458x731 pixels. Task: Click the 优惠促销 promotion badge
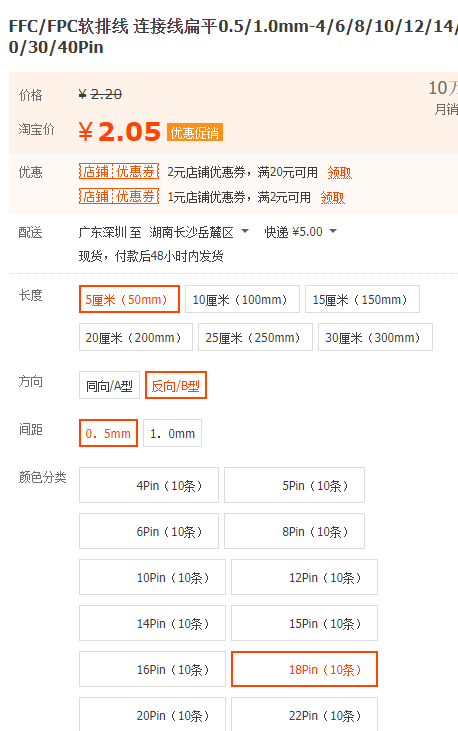click(x=195, y=133)
